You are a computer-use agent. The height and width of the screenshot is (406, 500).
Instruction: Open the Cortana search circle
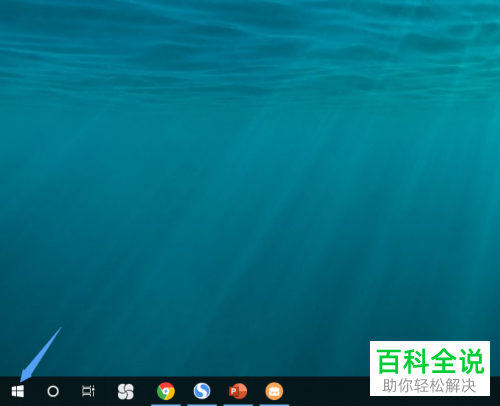tap(53, 391)
